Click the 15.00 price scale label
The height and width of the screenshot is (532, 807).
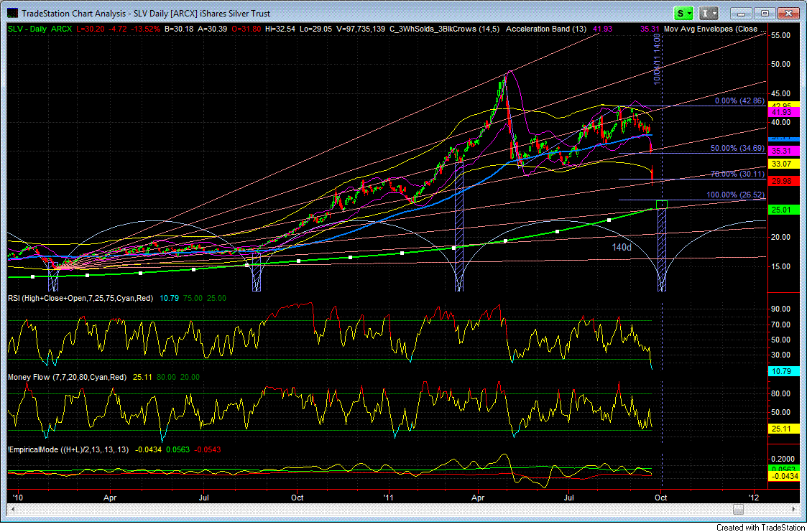780,266
